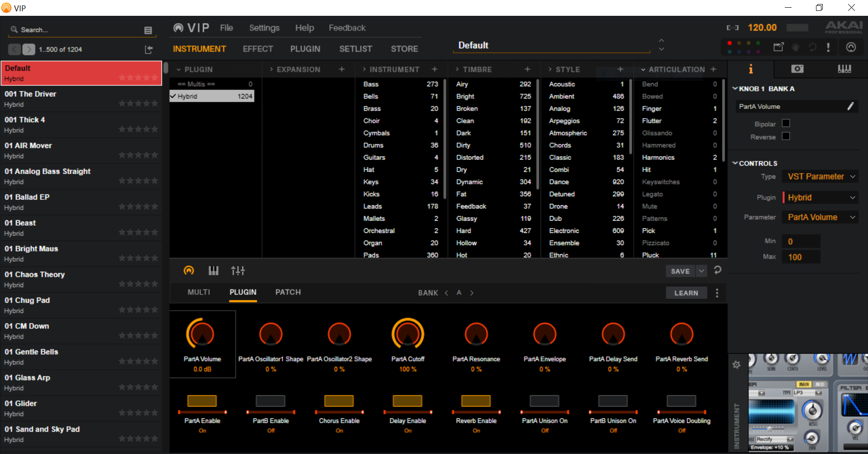Click the VIP logo icon

(179, 28)
